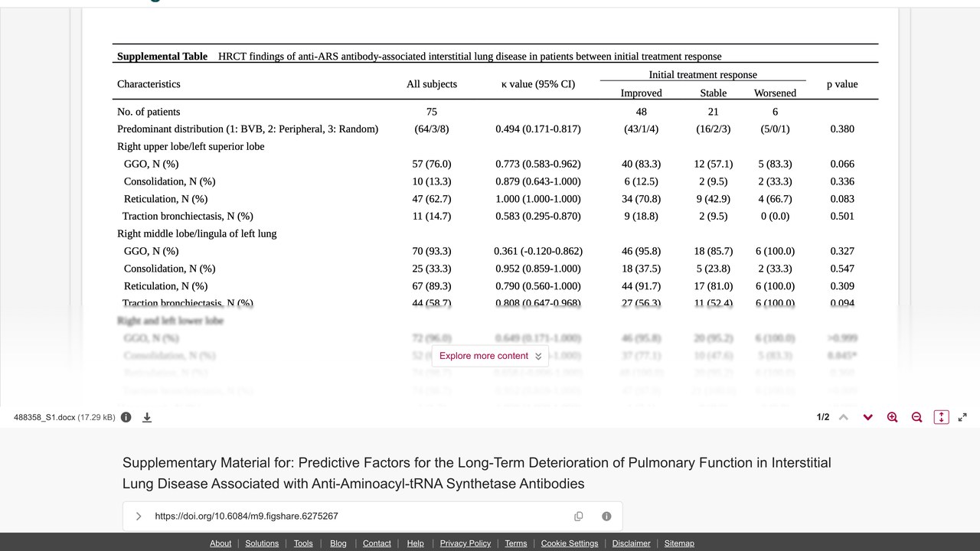Open the Help footer link
This screenshot has width=980, height=551.
click(x=416, y=543)
